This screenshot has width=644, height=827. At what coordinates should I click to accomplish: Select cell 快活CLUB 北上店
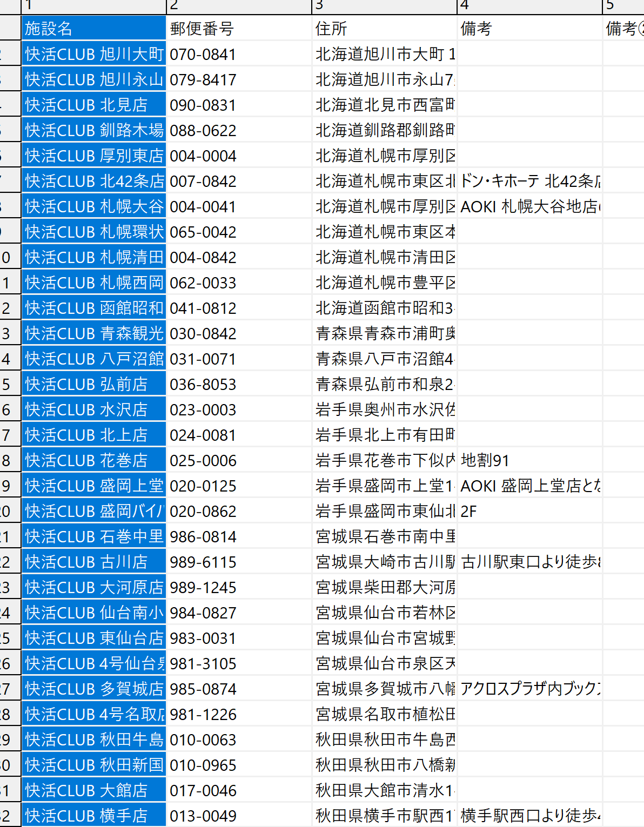pyautogui.click(x=93, y=434)
